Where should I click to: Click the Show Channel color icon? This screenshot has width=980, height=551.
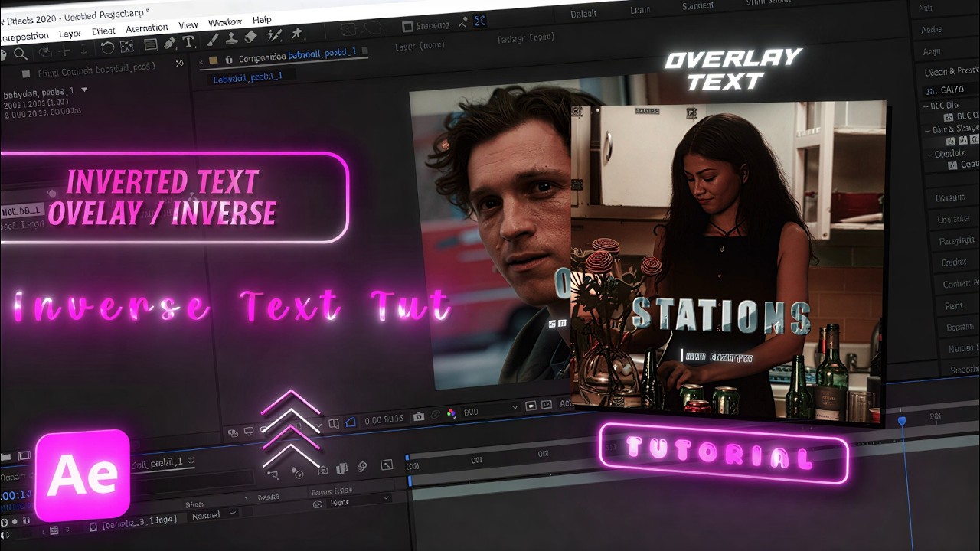pos(452,413)
